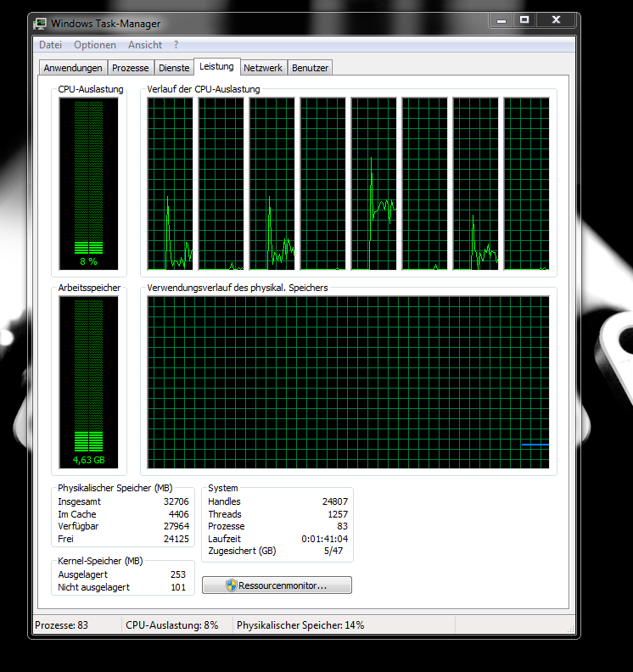
Task: Click the System Prozesse value 83
Action: [x=342, y=526]
